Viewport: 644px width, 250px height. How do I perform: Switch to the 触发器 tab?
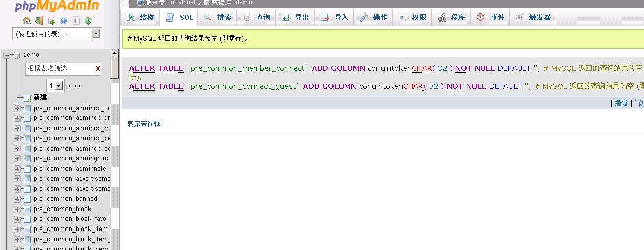533,17
